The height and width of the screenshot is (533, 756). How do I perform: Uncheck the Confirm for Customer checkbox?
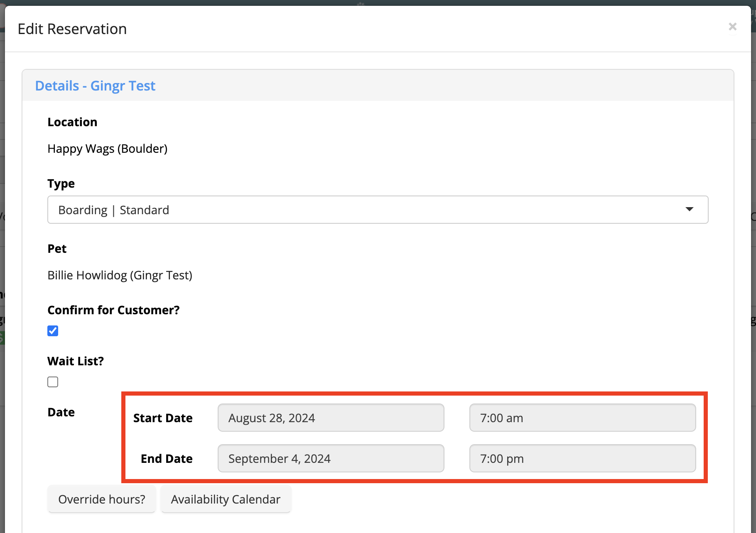tap(53, 331)
